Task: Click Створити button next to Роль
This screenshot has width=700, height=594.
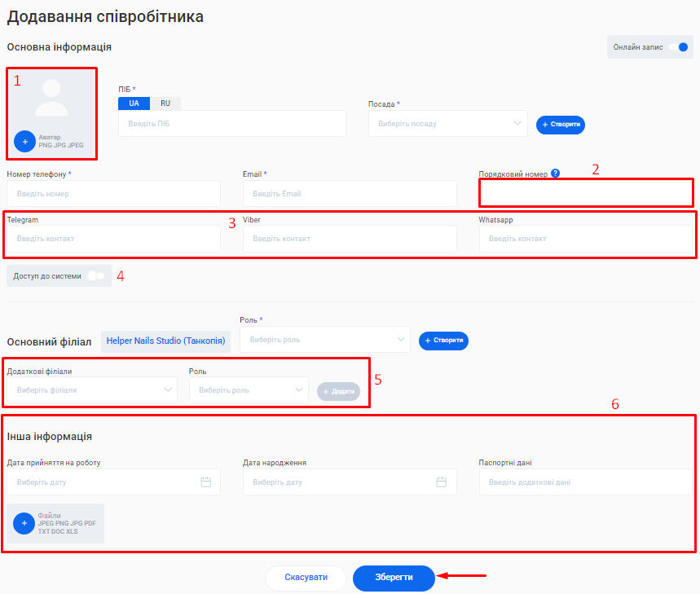Action: coord(443,341)
